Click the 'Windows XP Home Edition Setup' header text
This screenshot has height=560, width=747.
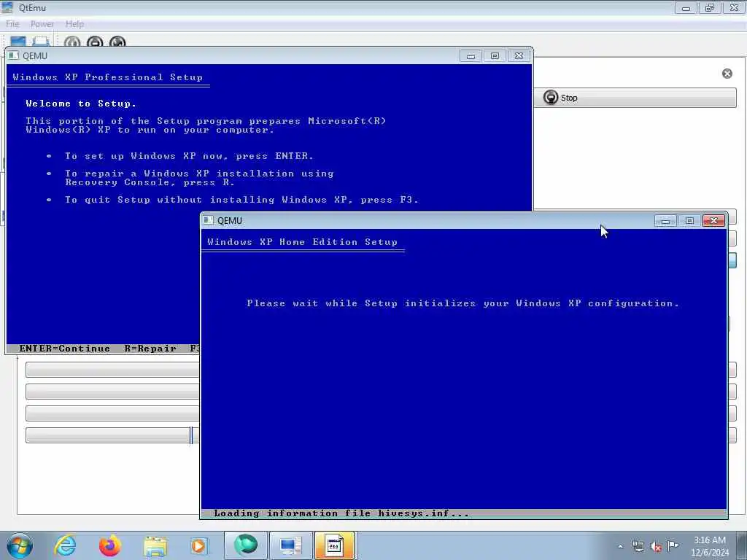(x=302, y=242)
